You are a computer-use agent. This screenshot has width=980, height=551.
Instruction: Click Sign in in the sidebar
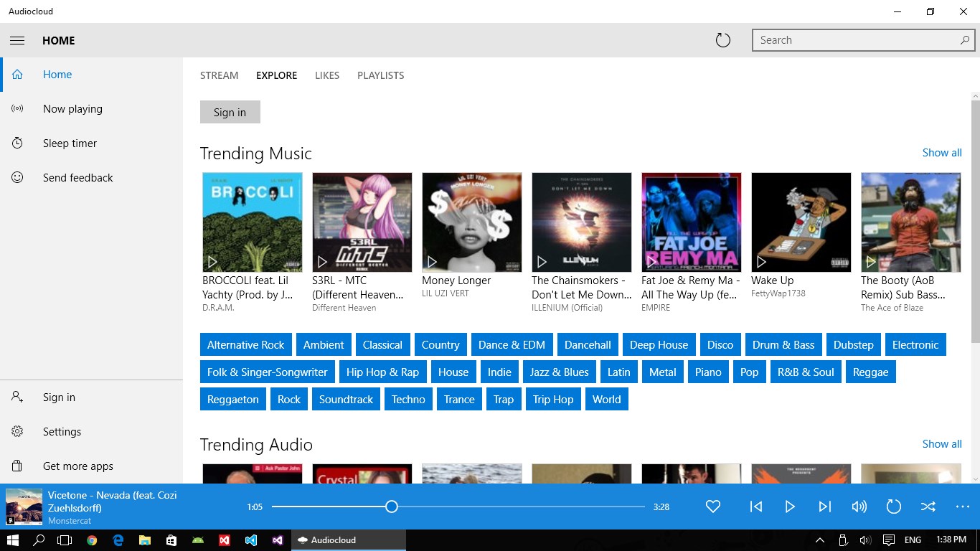[x=92, y=397]
